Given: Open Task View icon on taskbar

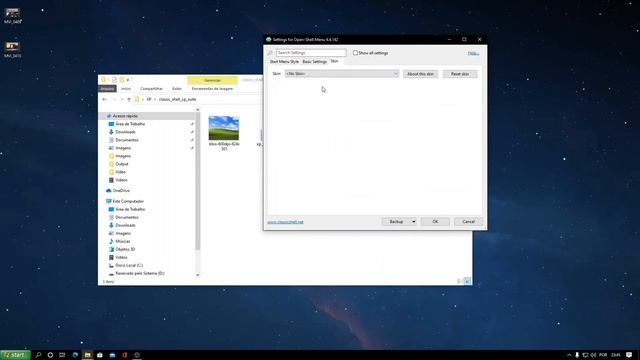Looking at the screenshot, I should pos(62,355).
